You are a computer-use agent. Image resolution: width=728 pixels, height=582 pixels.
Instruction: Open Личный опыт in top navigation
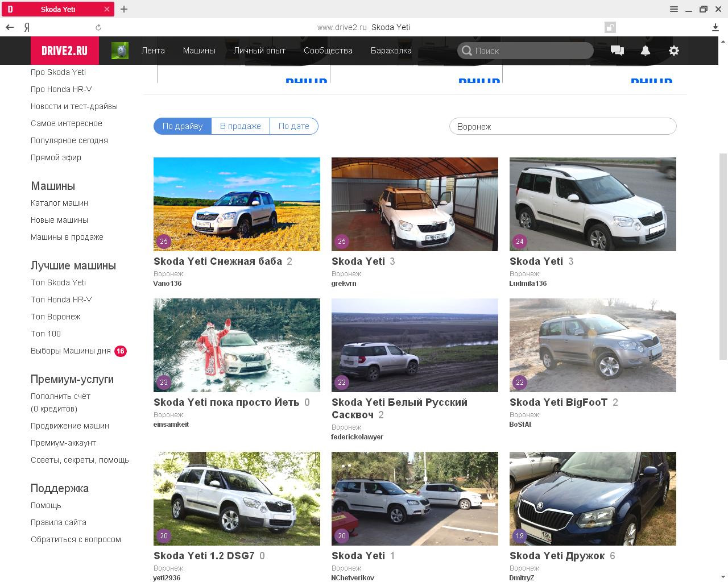coord(259,51)
